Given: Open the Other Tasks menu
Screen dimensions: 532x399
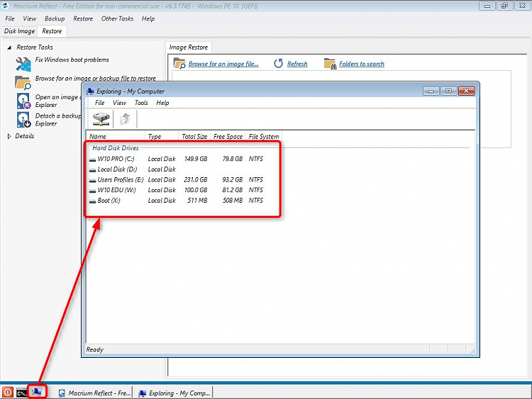Looking at the screenshot, I should tap(117, 18).
